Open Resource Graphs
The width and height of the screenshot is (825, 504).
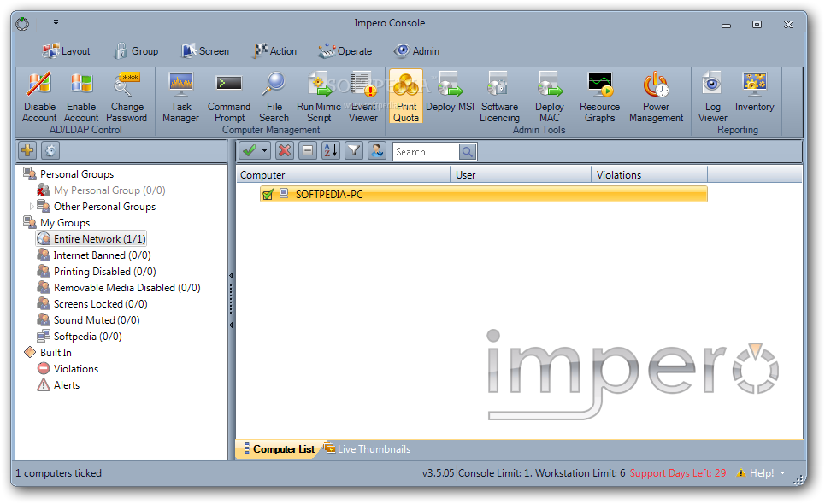click(x=600, y=97)
